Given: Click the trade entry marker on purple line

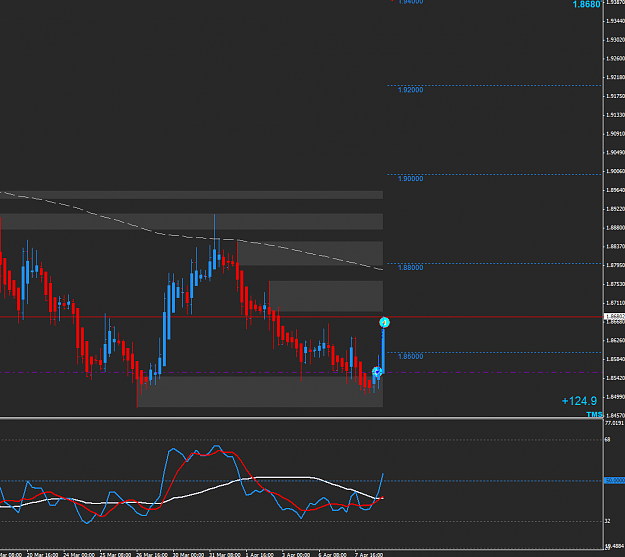Looking at the screenshot, I should (377, 372).
